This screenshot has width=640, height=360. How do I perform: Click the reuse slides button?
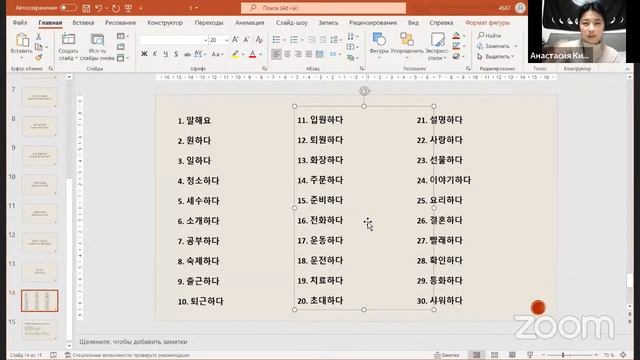[97, 47]
